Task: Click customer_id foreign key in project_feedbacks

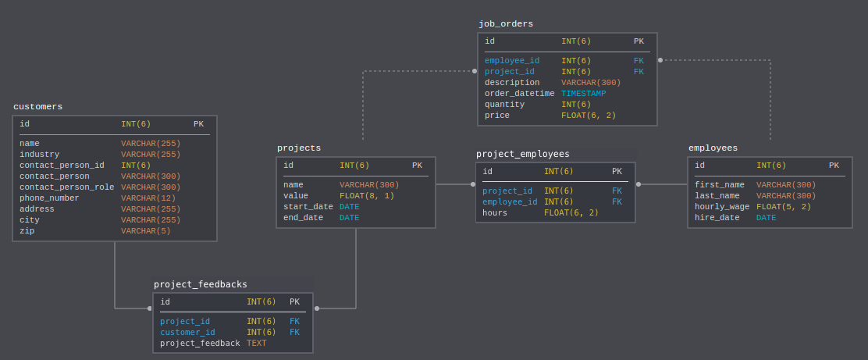Action: 233,333
